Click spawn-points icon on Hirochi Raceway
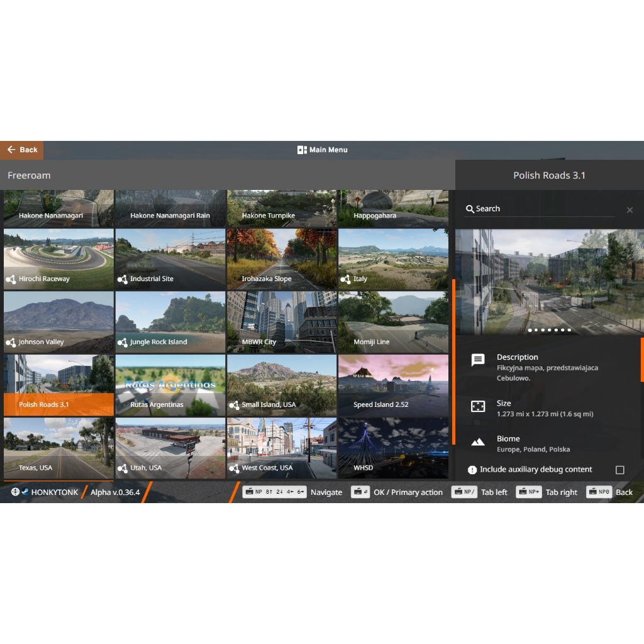The width and height of the screenshot is (644, 644). pyautogui.click(x=11, y=279)
